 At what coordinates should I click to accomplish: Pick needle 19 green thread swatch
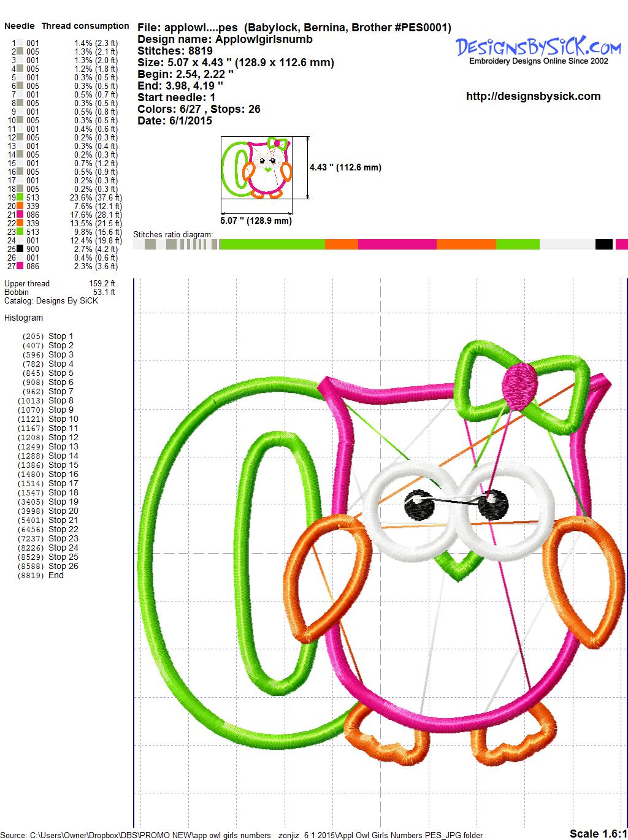click(x=20, y=197)
